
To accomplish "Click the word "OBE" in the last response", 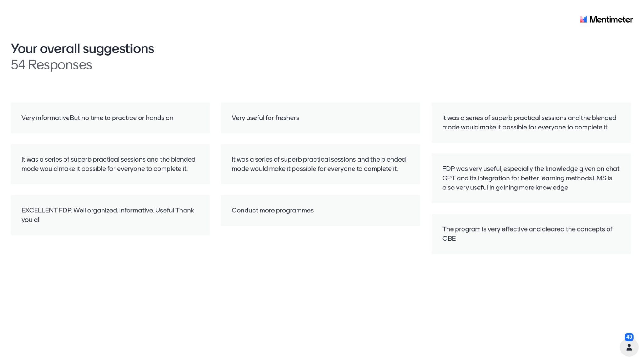I will tap(449, 239).
